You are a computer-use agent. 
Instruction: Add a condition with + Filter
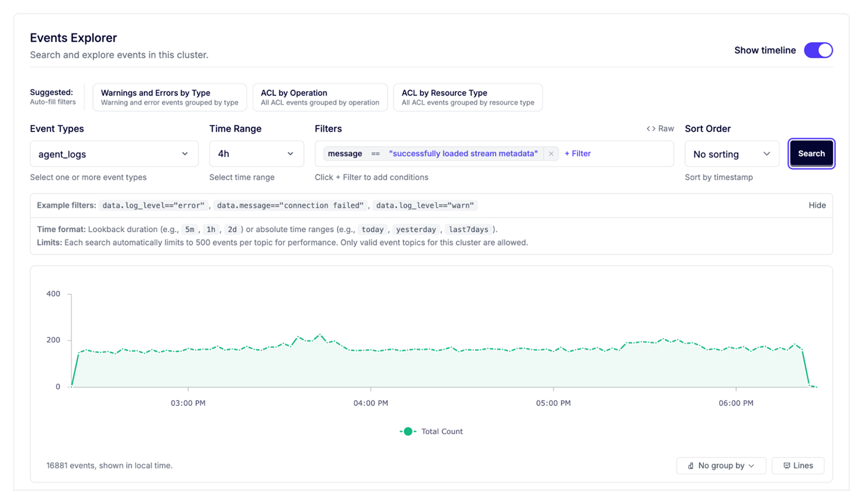[578, 154]
